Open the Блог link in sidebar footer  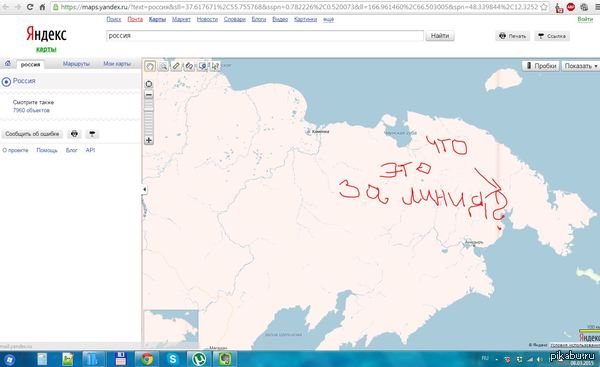[72, 150]
